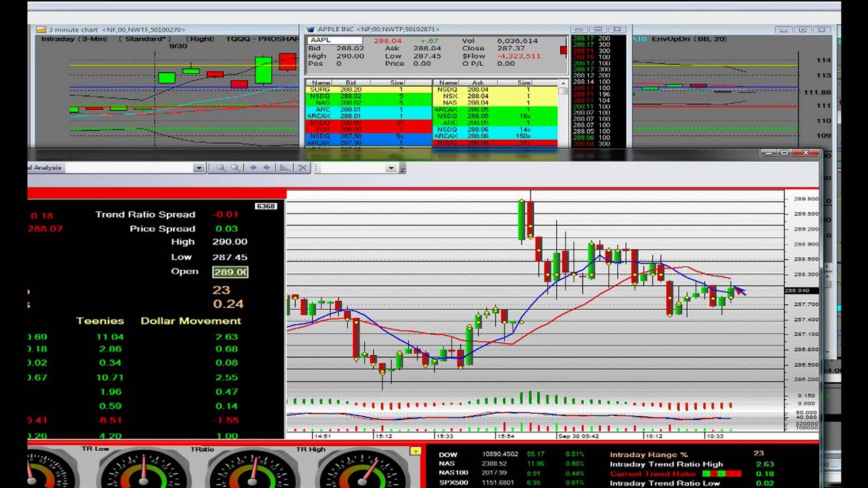Click the SPX500 index row
This screenshot has height=488, width=868.
click(511, 483)
